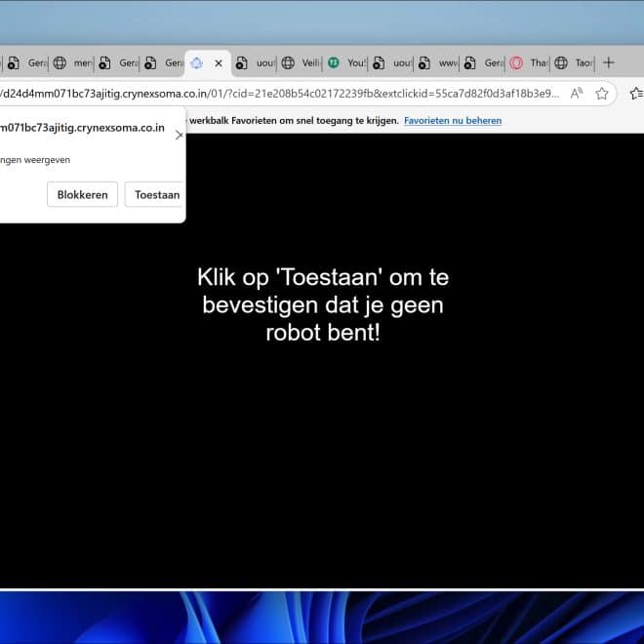Open the Favorites list toolbar icon
This screenshot has width=644, height=644.
coord(636,94)
